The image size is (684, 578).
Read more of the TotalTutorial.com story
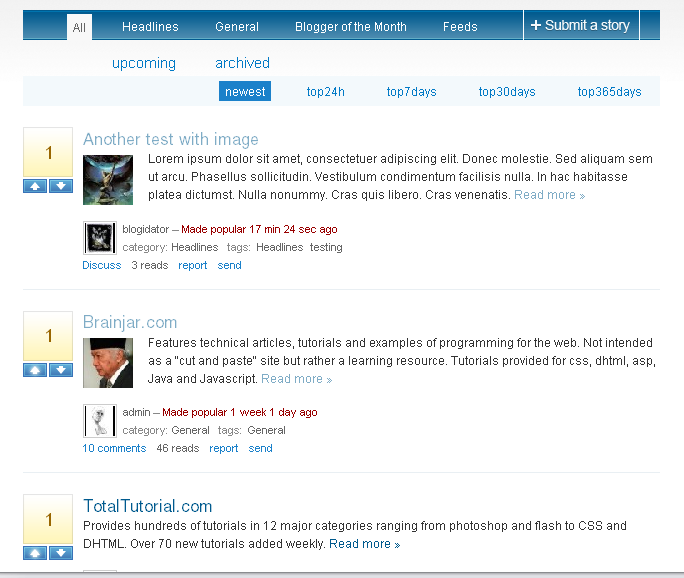click(x=364, y=544)
